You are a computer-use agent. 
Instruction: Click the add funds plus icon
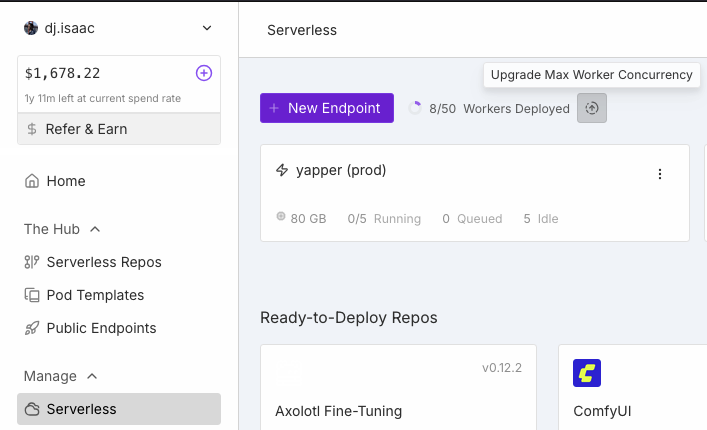tap(203, 73)
